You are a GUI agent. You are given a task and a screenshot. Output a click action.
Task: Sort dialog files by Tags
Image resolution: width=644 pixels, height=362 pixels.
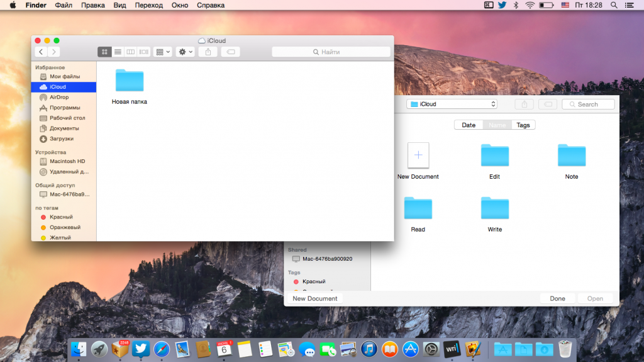click(523, 125)
